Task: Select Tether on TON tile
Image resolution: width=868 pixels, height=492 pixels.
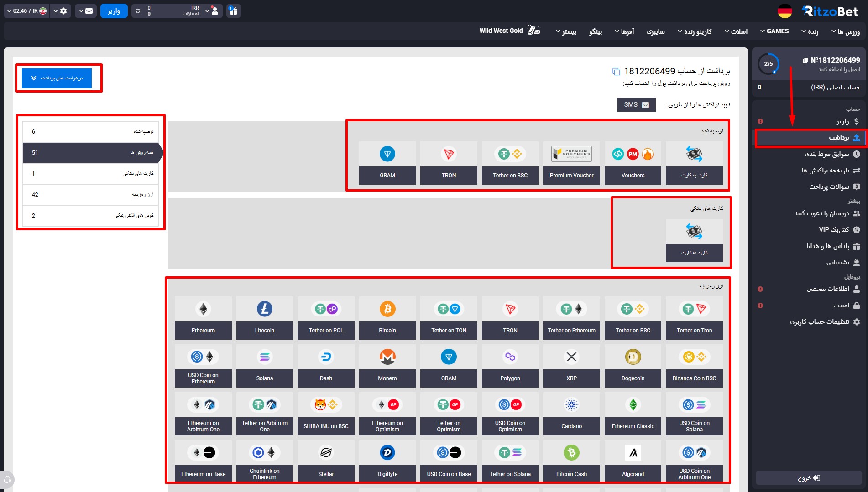Action: [x=449, y=318]
